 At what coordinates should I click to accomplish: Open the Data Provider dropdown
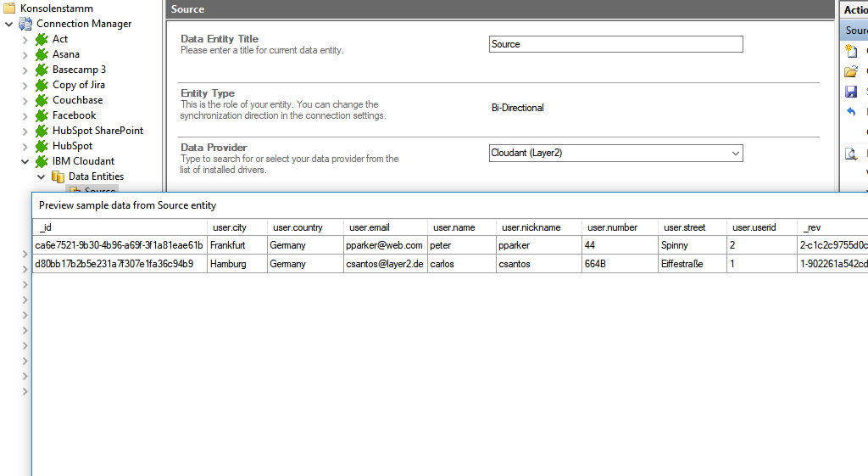pos(734,154)
